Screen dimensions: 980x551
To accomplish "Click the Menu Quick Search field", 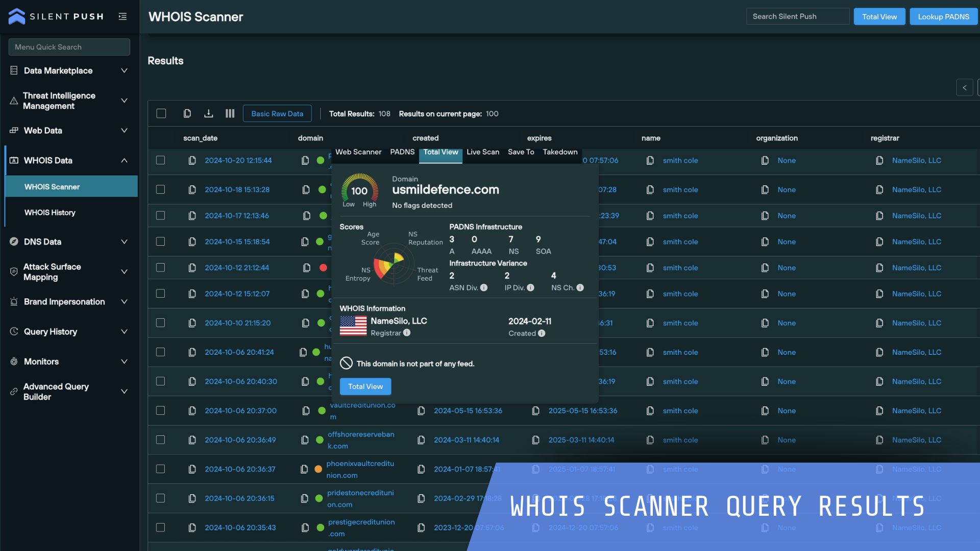I will [x=69, y=47].
